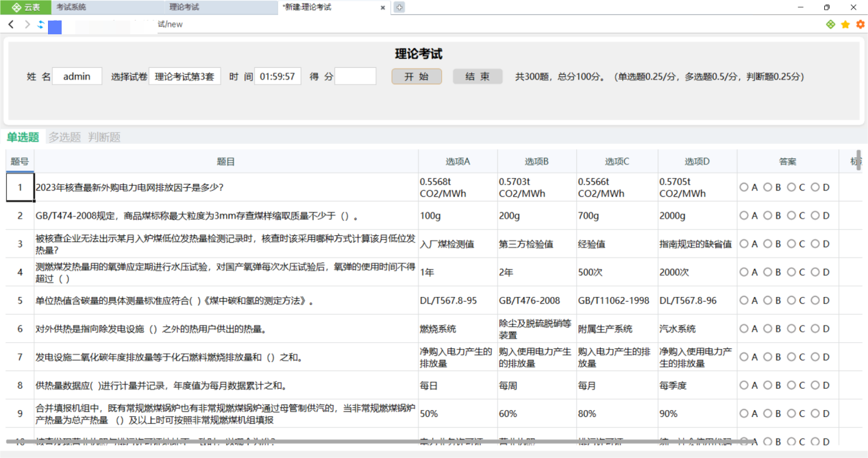The image size is (868, 458).
Task: Click the 700g option cell
Action: [x=617, y=215]
